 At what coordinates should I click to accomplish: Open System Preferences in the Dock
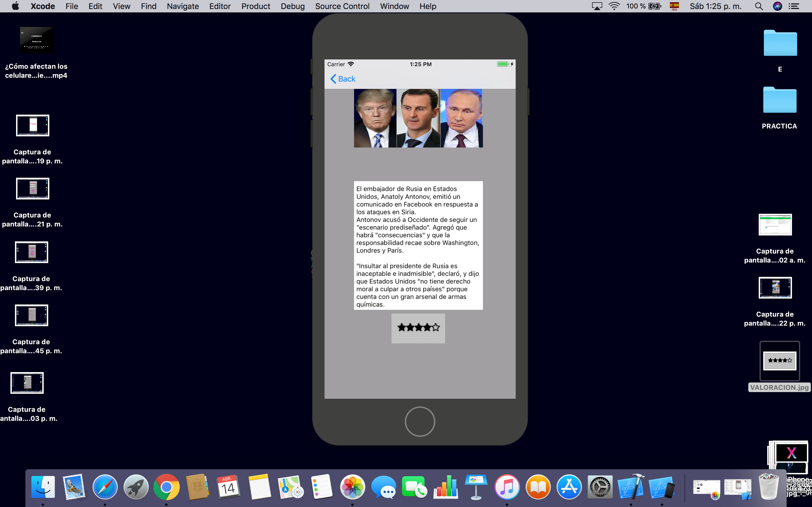[x=600, y=486]
